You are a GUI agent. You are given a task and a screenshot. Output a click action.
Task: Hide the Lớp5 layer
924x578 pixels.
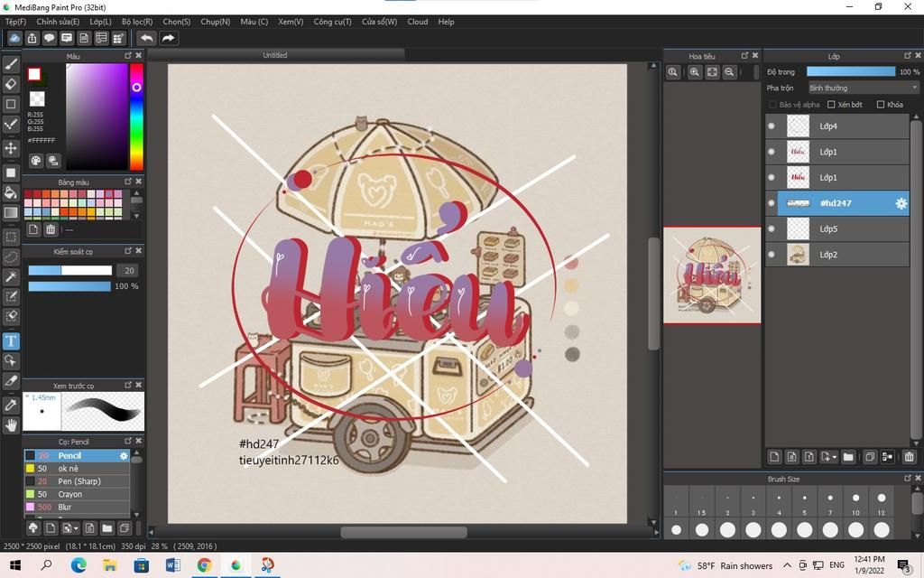pos(772,228)
